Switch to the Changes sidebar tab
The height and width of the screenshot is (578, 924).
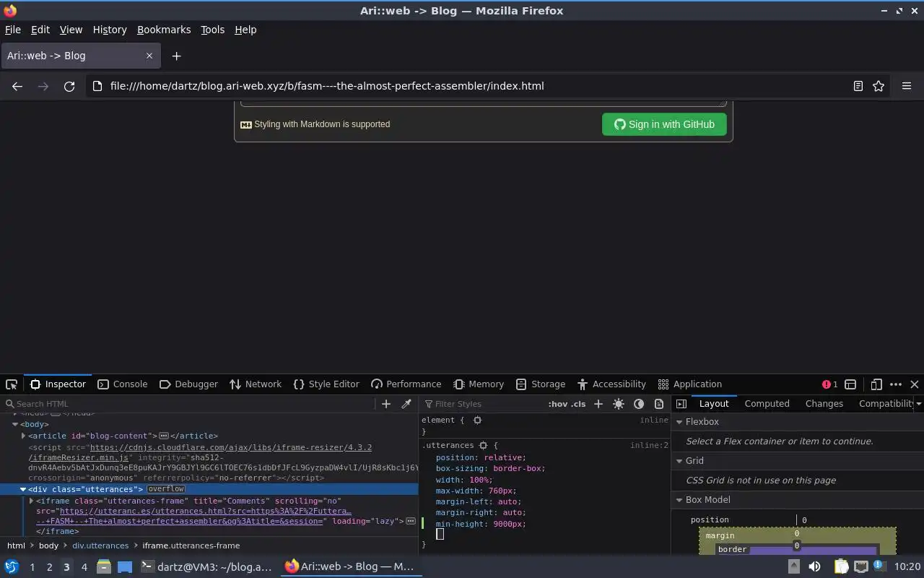click(824, 404)
